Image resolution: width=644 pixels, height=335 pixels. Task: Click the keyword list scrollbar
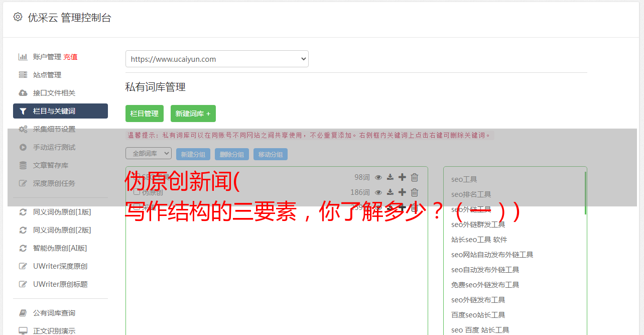585,193
